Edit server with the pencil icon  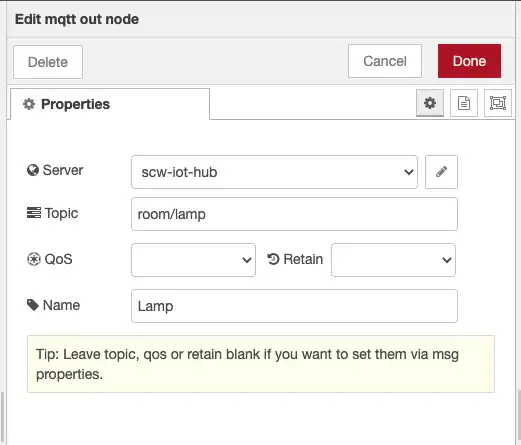click(x=441, y=172)
